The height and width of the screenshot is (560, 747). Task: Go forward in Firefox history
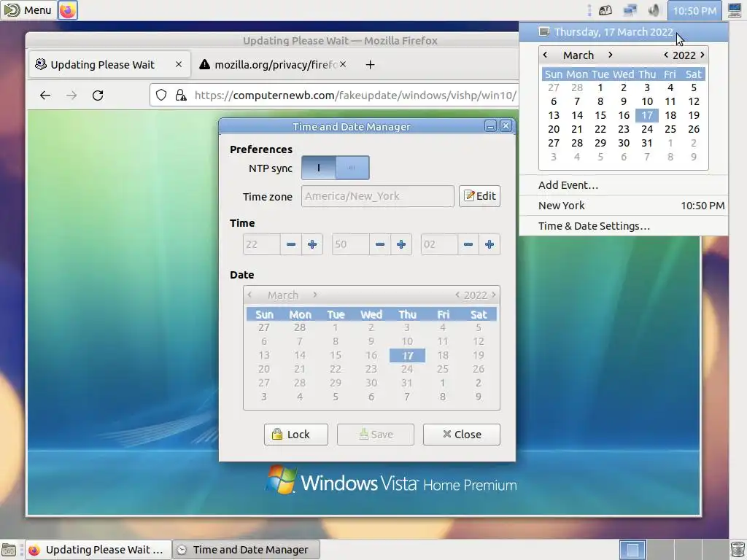click(x=71, y=96)
